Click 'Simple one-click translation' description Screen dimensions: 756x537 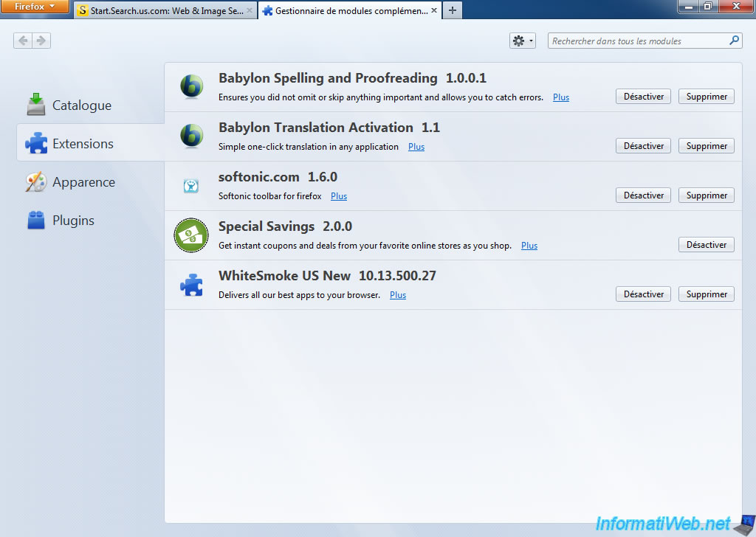309,147
